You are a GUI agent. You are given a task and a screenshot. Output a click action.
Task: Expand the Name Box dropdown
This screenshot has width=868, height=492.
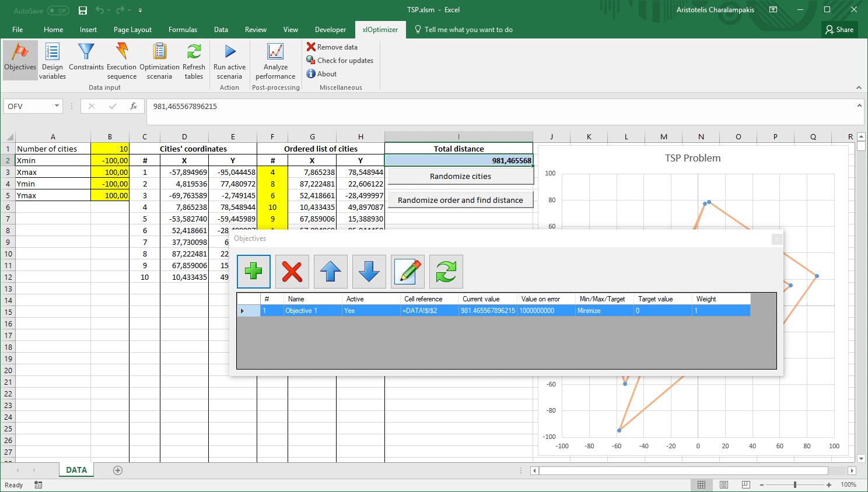point(57,106)
